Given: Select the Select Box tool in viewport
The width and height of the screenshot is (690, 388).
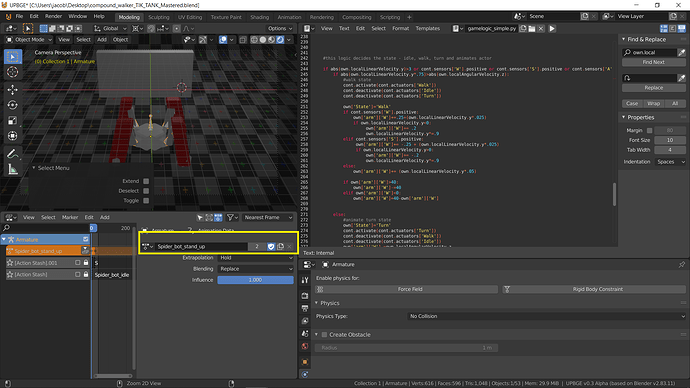Looking at the screenshot, I should pyautogui.click(x=12, y=57).
